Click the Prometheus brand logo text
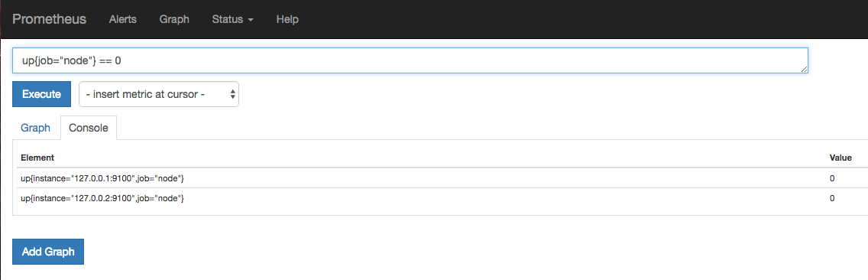 49,19
